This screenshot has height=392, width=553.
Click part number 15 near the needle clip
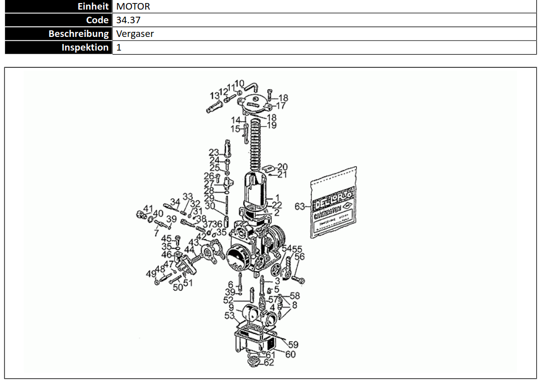pyautogui.click(x=235, y=129)
